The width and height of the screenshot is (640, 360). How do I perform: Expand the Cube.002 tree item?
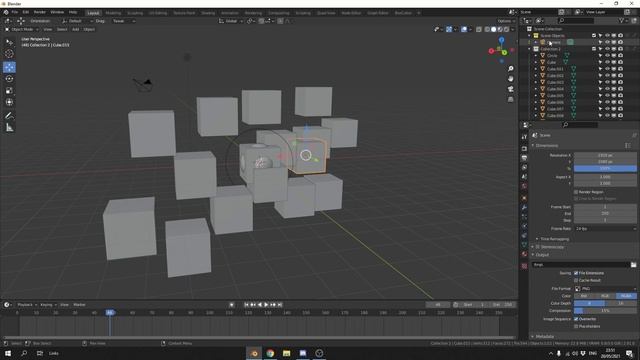pos(536,76)
